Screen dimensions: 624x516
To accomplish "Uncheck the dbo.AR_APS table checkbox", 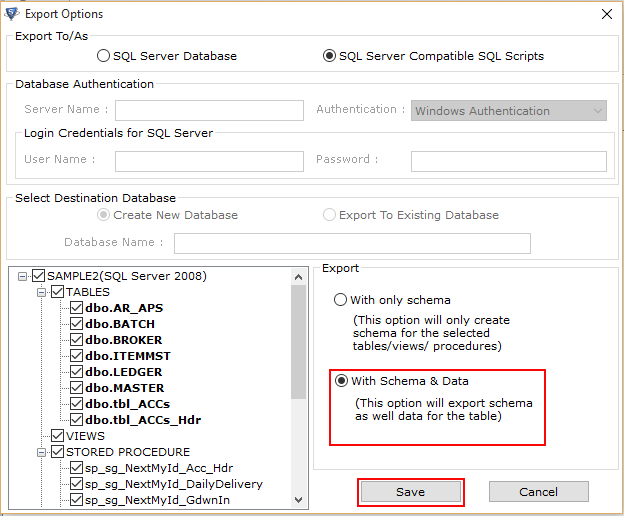I will click(76, 308).
